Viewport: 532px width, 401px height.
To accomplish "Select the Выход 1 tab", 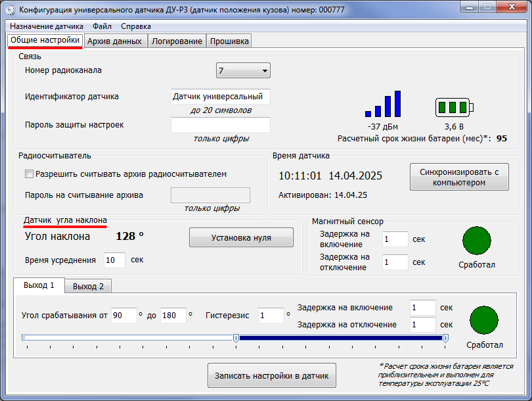I will (39, 285).
